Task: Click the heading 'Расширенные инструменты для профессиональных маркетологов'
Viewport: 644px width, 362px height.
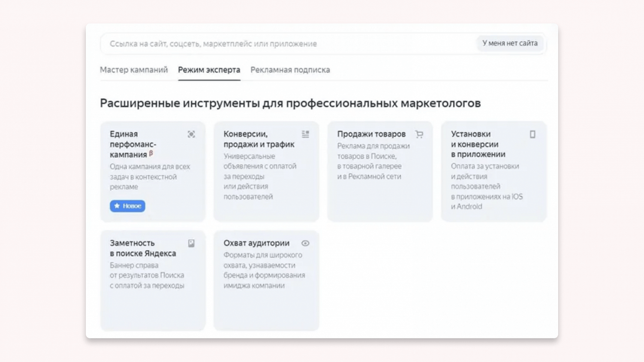Action: (x=290, y=103)
